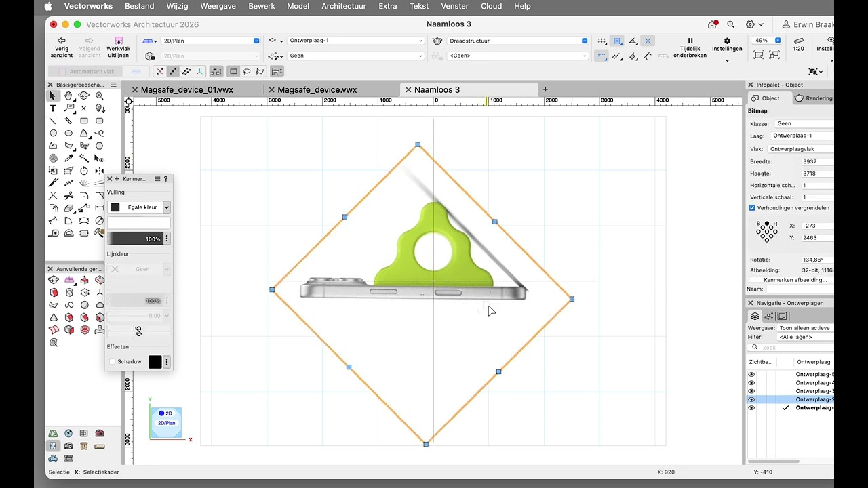This screenshot has height=488, width=868.
Task: Select the Regular Polygon hexagon tool
Action: click(100, 146)
